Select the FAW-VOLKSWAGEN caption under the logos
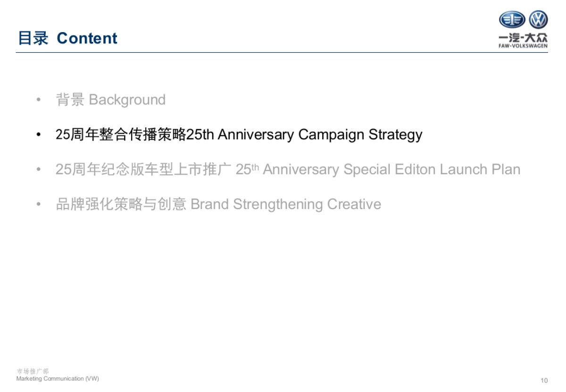This screenshot has height=392, width=566. coord(524,46)
